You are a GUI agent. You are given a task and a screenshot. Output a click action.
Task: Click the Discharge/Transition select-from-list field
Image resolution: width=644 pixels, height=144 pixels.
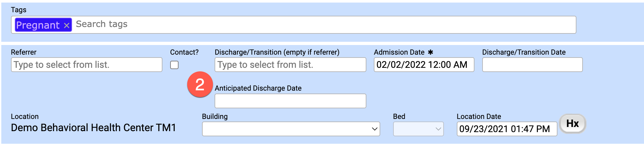(x=290, y=65)
